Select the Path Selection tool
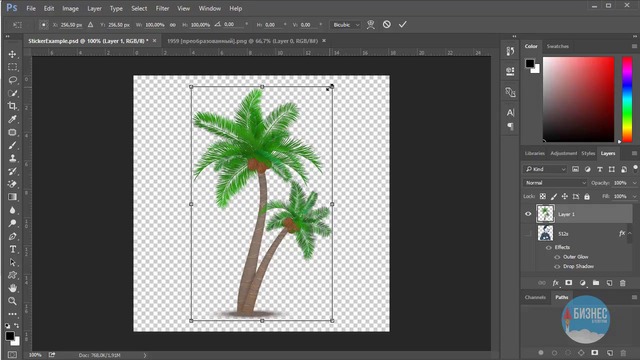The width and height of the screenshot is (640, 360). point(12,262)
